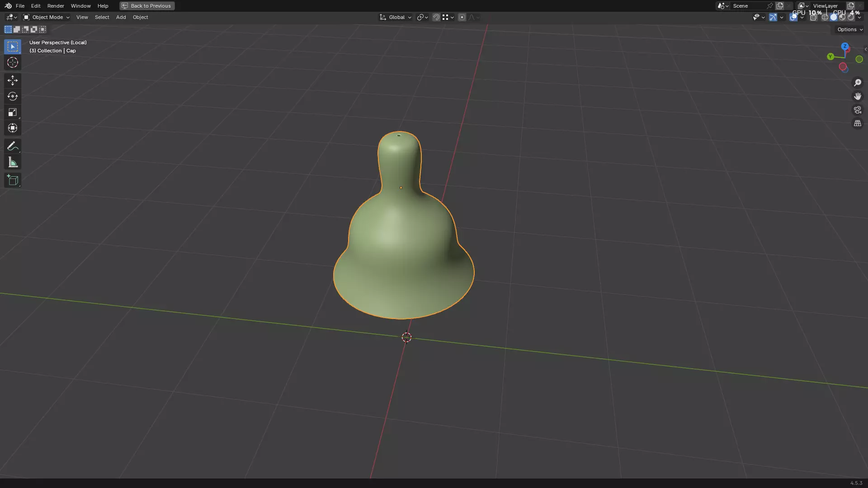Viewport: 868px width, 488px height.
Task: Create a new scene with the duplicate icon
Action: 780,6
